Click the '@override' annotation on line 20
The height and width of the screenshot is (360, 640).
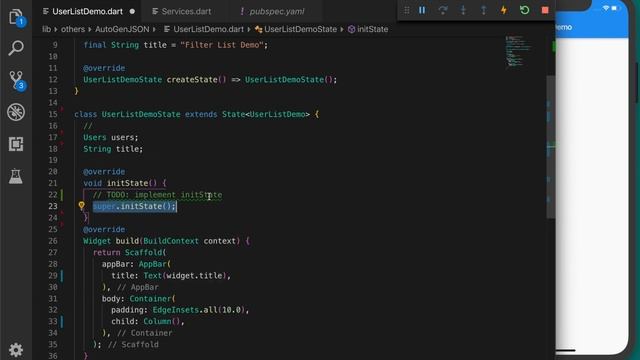104,171
